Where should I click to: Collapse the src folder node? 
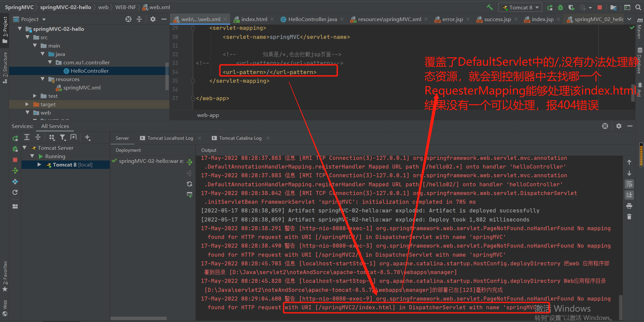coord(28,37)
